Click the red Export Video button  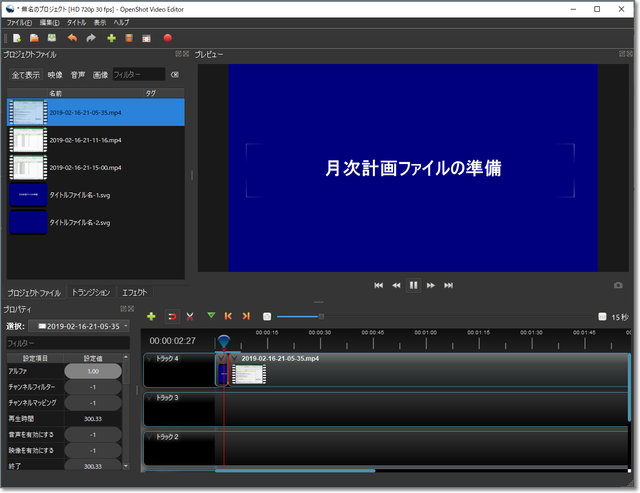pyautogui.click(x=167, y=38)
